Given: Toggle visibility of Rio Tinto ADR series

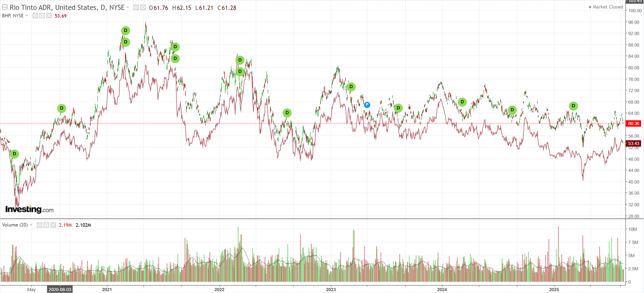Looking at the screenshot, I should click(136, 7).
